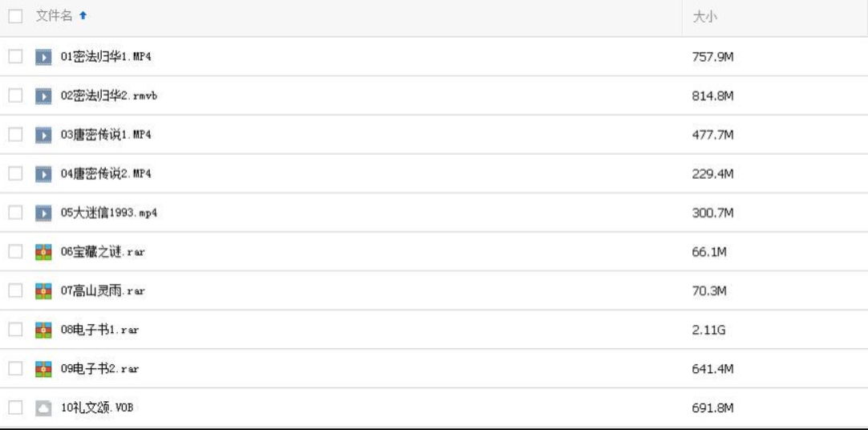This screenshot has width=868, height=430.
Task: Click archive icon for 06宝藏之谜.rar
Action: coord(42,252)
